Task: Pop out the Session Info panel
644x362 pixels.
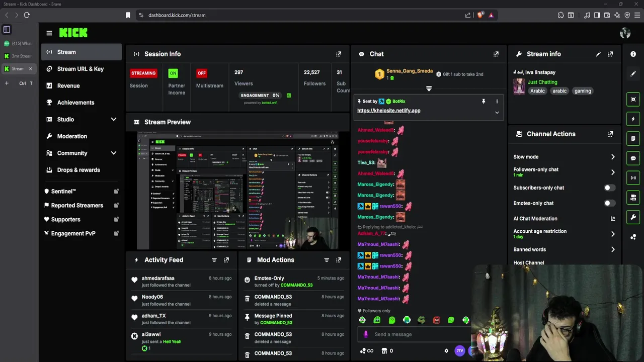Action: pos(339,54)
